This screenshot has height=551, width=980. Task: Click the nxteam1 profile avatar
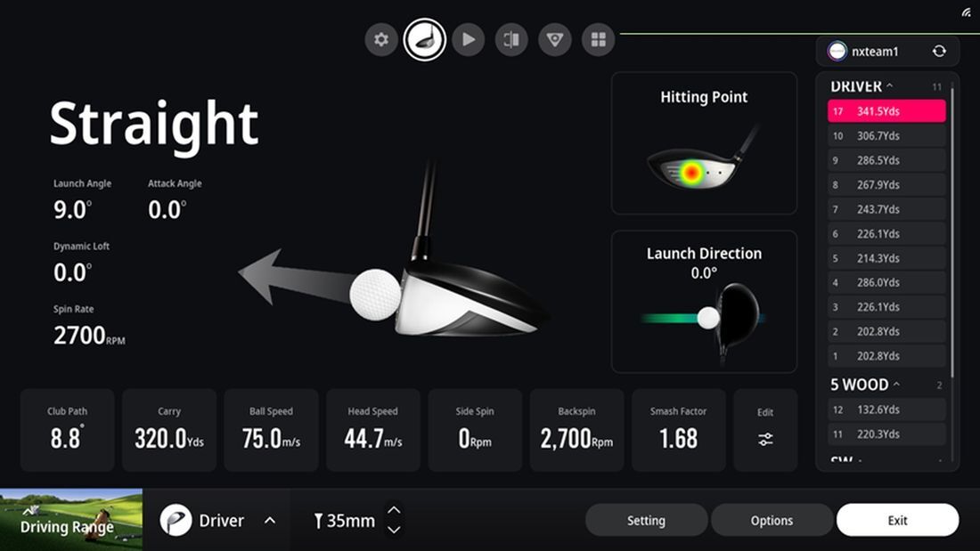click(837, 52)
